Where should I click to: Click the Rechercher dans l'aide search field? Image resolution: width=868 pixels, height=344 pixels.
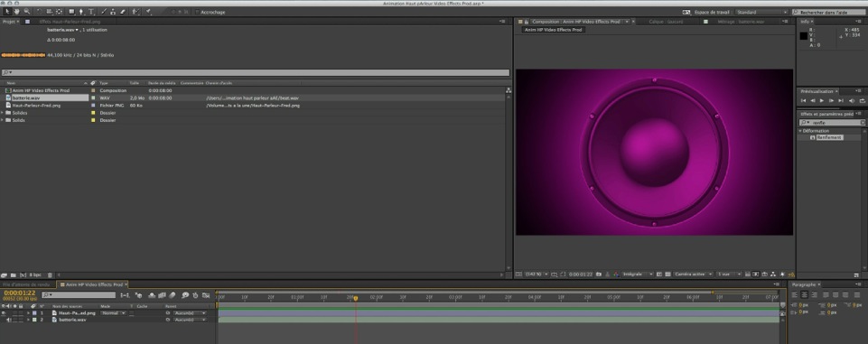click(828, 12)
